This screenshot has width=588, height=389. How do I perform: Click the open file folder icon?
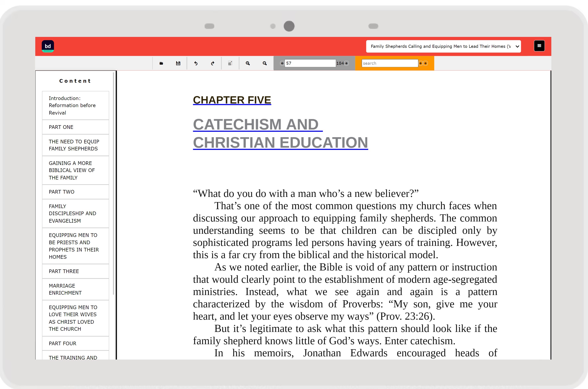pyautogui.click(x=161, y=63)
